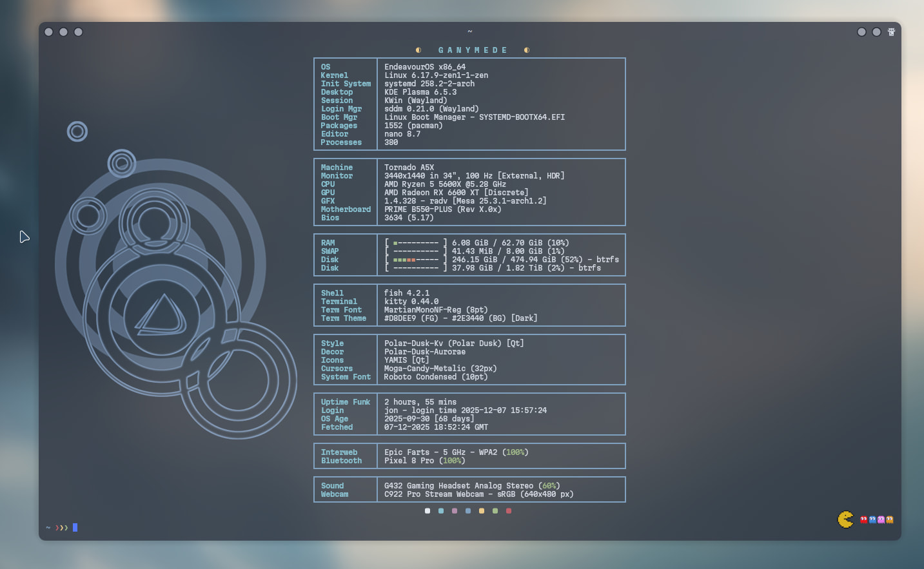Viewport: 924px width, 569px height.
Task: Click the GANYMEDE hostname heading
Action: (x=473, y=50)
